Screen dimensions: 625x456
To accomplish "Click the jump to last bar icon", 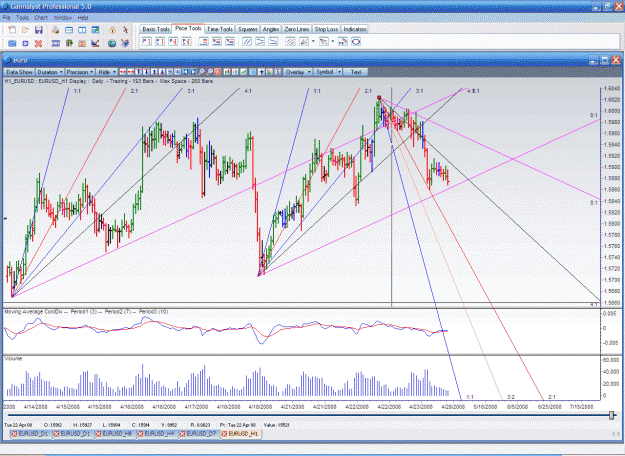I will [x=193, y=72].
